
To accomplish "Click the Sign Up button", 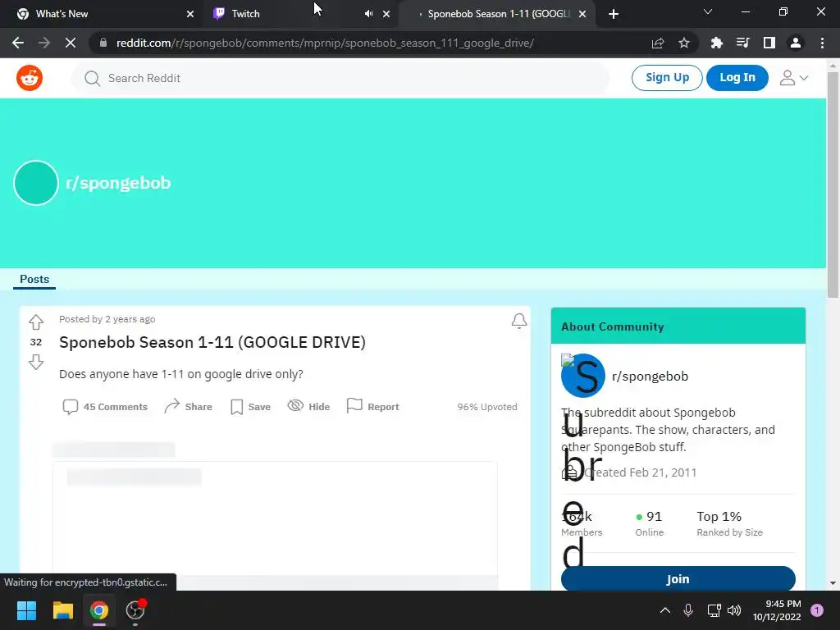I will 667,78.
